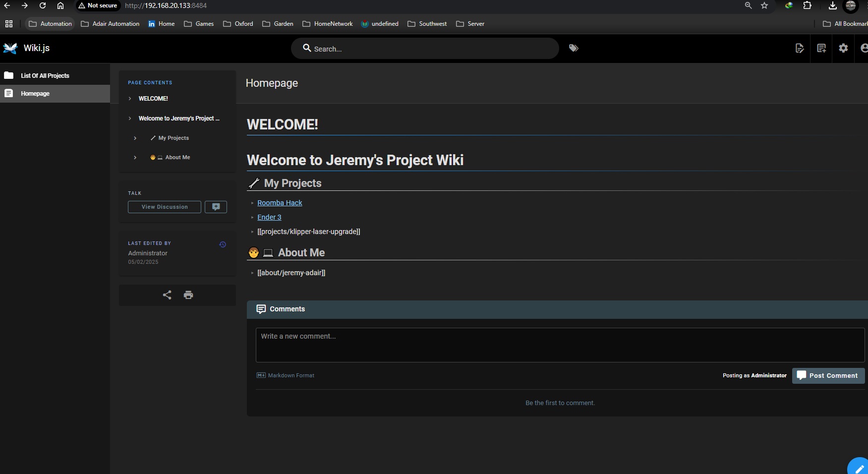The height and width of the screenshot is (474, 868).
Task: Expand the About Me contents entry
Action: coord(135,158)
